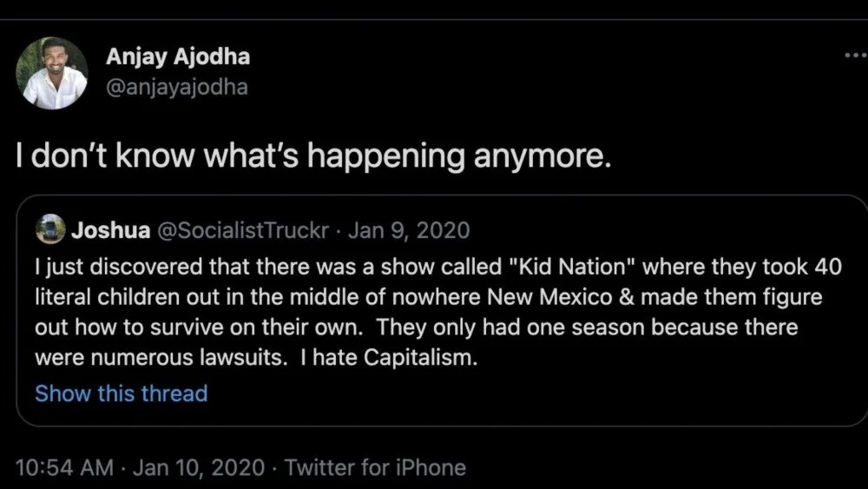868x489 pixels.
Task: Click the 10:54 AM timestamp
Action: coord(64,467)
